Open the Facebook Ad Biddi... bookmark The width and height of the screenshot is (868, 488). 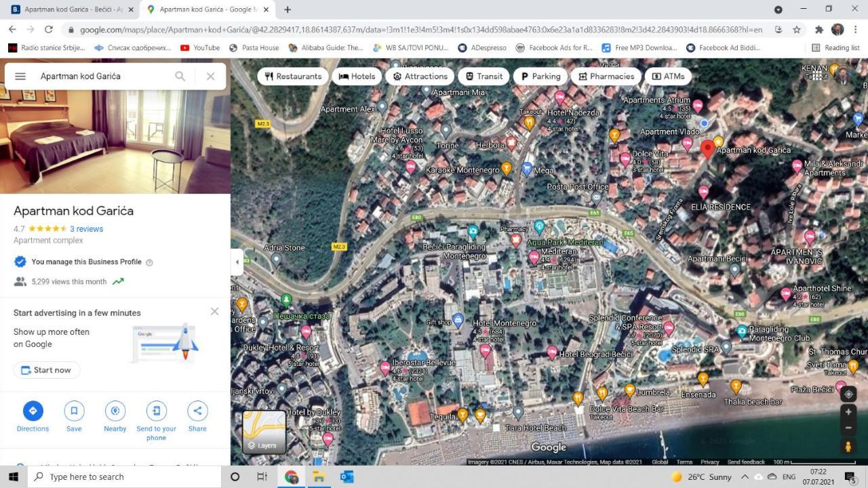click(x=723, y=48)
